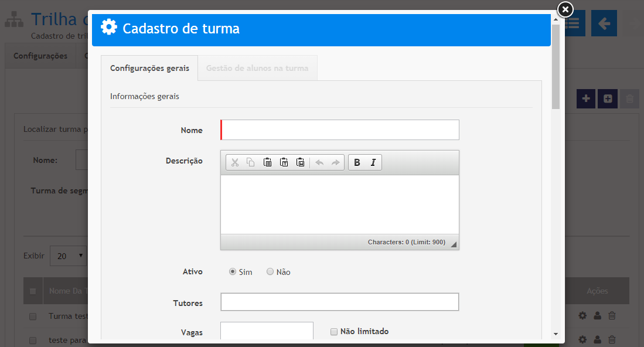Toggle italic formatting in Descrição editor
The height and width of the screenshot is (347, 644).
pos(373,162)
